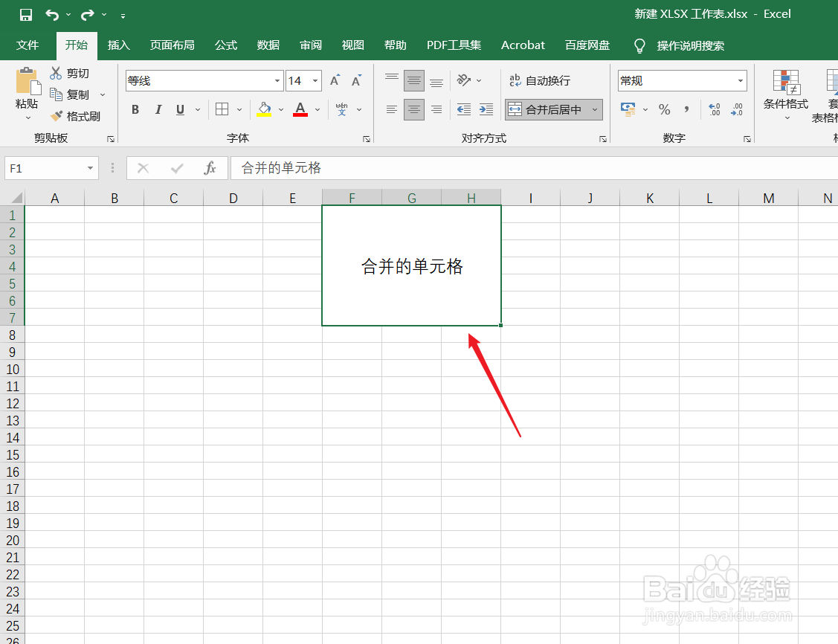The height and width of the screenshot is (644, 838).
Task: Customize the Quick Access Toolbar
Action: tap(123, 16)
